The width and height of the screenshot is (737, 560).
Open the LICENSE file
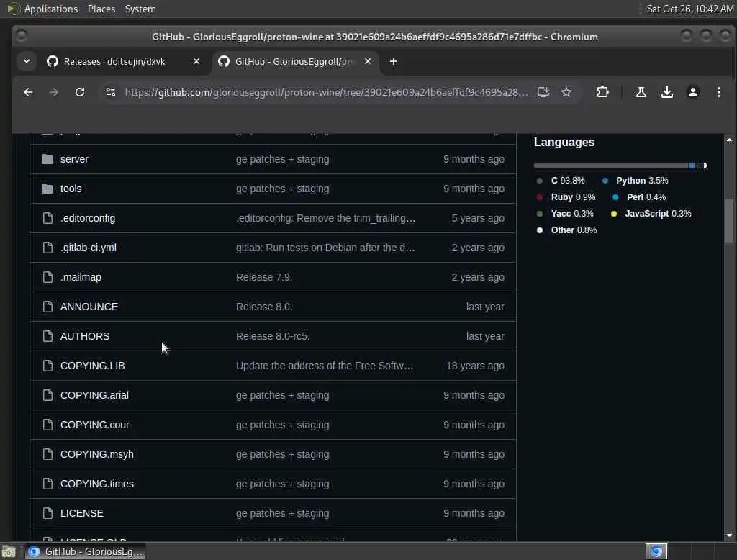point(82,513)
